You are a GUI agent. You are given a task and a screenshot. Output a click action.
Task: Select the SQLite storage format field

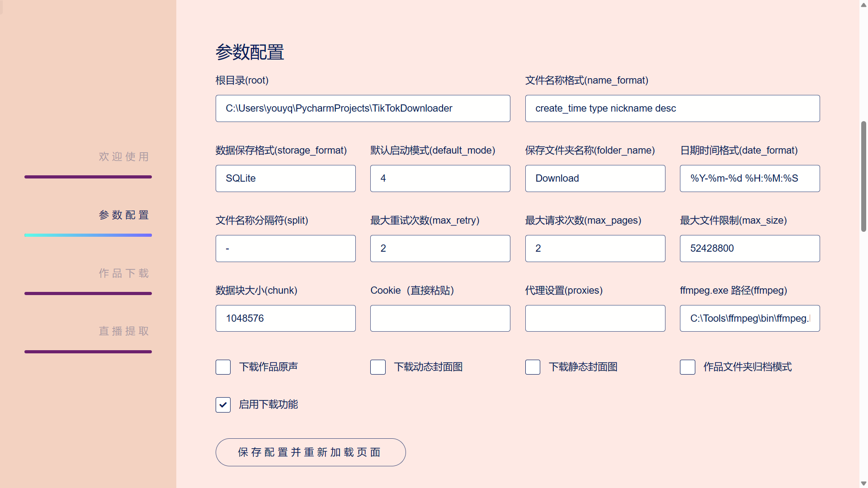coord(285,178)
